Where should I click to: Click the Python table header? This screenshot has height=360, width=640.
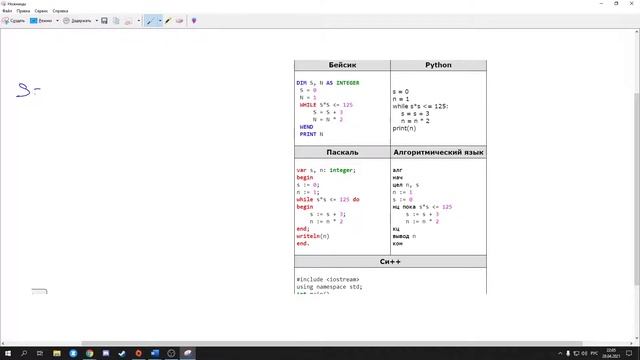438,65
